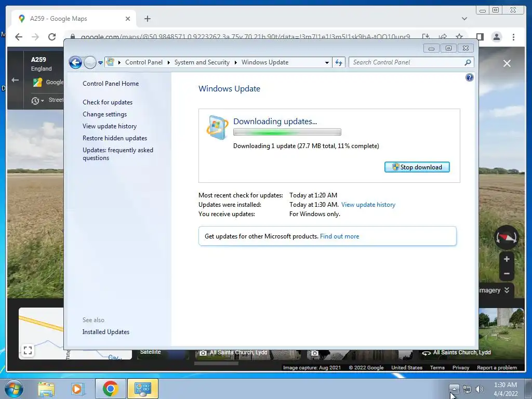This screenshot has height=399, width=532.
Task: Collapse imagery panel chevron
Action: pyautogui.click(x=507, y=290)
